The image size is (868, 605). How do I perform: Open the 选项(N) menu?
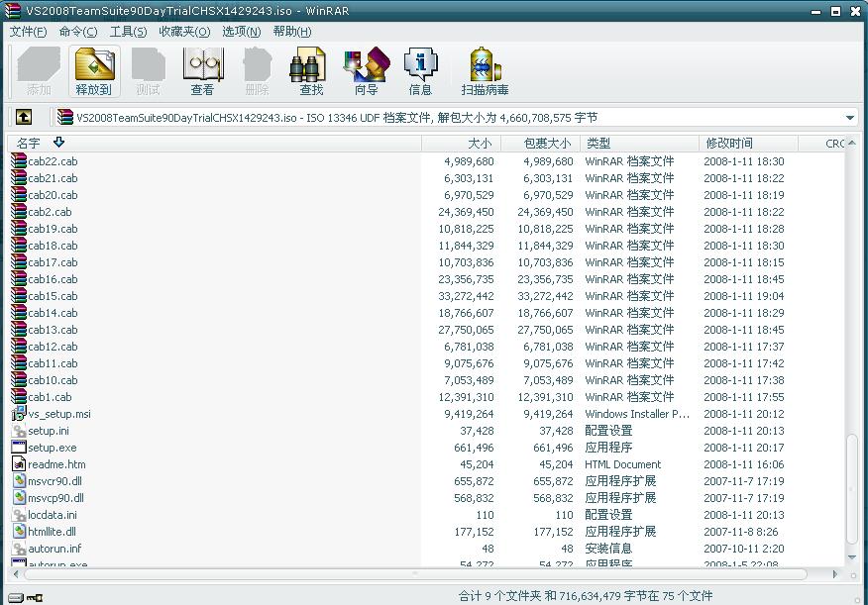coord(242,32)
